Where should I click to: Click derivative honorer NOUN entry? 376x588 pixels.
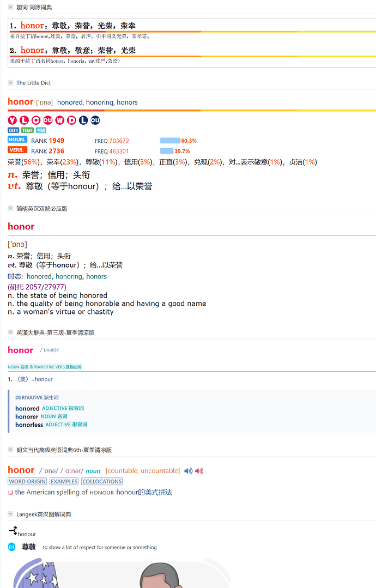(x=41, y=417)
